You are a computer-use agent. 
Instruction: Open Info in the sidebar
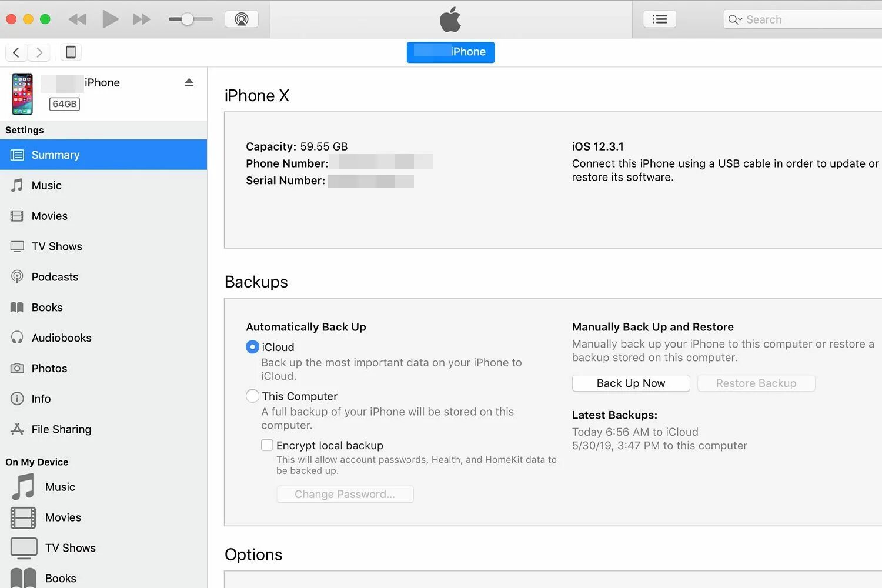click(103, 399)
